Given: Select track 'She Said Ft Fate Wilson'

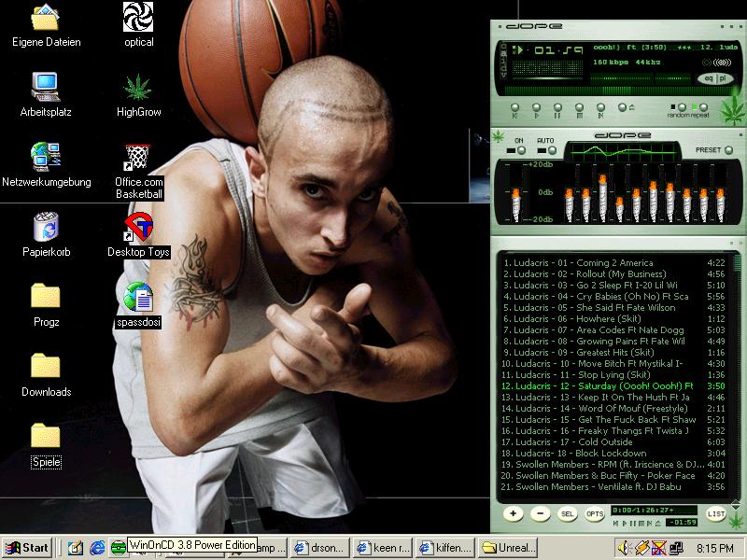Looking at the screenshot, I should (x=614, y=308).
